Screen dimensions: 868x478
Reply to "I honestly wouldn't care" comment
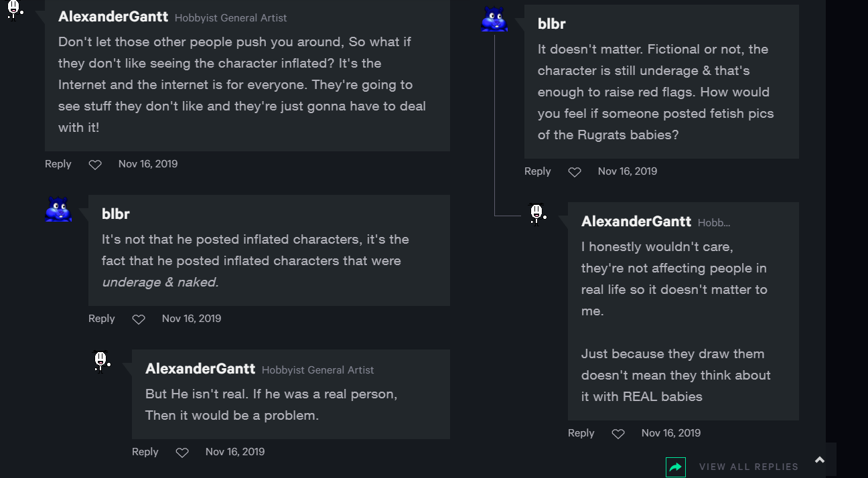(581, 433)
